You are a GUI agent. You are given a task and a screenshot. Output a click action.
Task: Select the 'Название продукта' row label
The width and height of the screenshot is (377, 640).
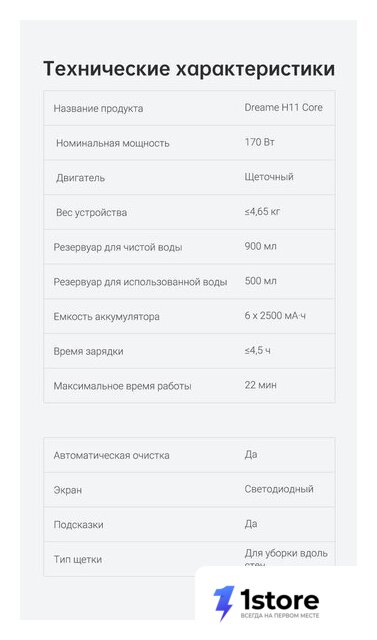coord(98,109)
